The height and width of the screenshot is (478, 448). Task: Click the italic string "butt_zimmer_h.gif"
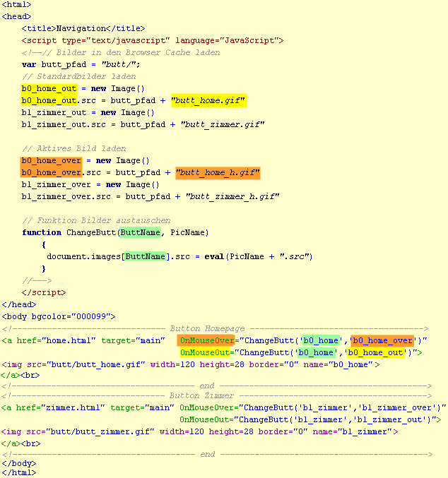click(x=232, y=196)
